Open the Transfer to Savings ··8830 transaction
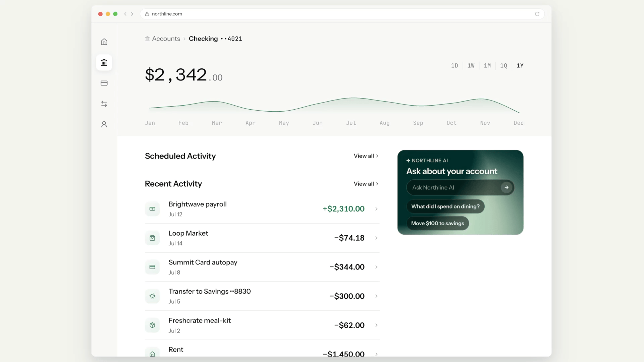The width and height of the screenshot is (644, 362). pos(262,296)
